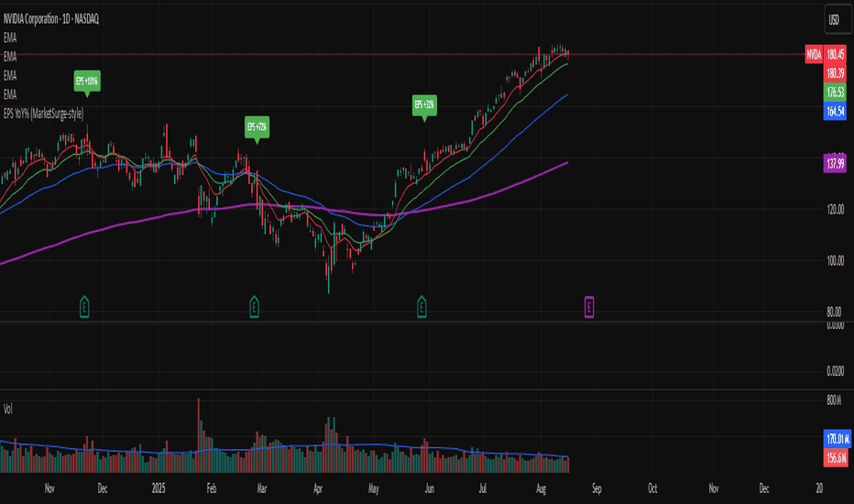Click the purple upcoming earnings E marker
Image resolution: width=854 pixels, height=504 pixels.
(589, 307)
